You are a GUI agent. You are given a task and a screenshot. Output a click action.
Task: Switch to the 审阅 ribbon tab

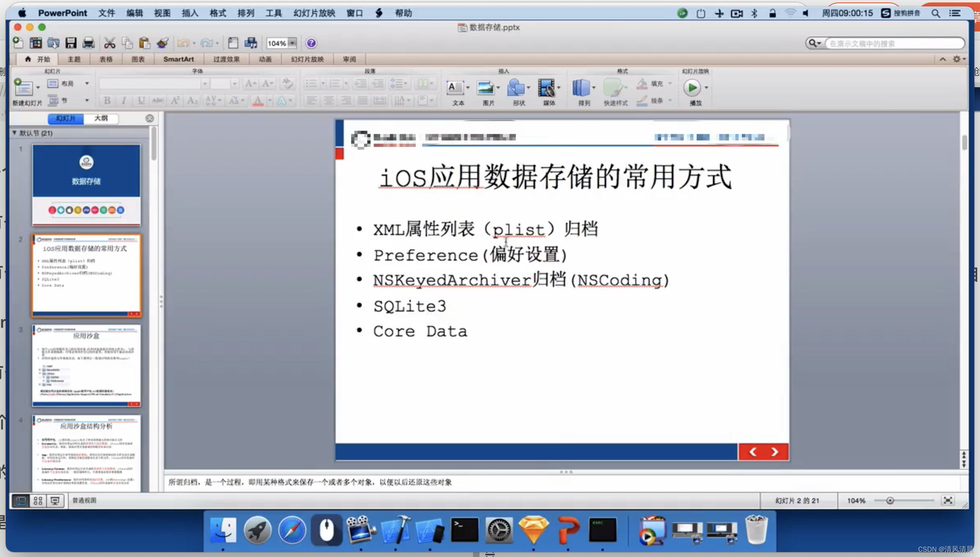click(x=349, y=59)
